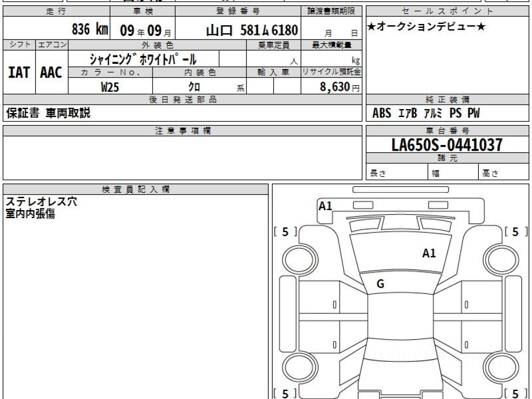Click the シフト label
The height and width of the screenshot is (399, 532).
(x=19, y=45)
